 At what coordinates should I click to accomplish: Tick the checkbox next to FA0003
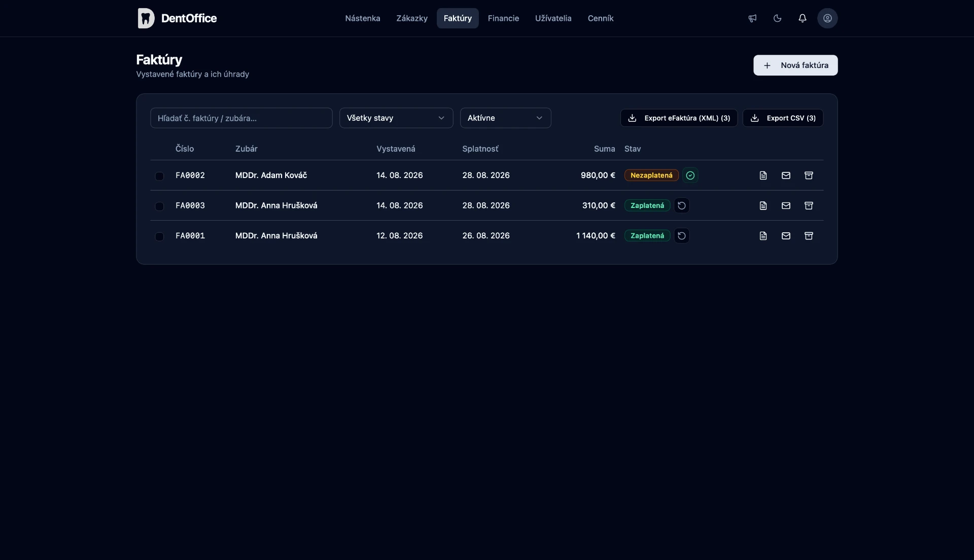pyautogui.click(x=159, y=206)
